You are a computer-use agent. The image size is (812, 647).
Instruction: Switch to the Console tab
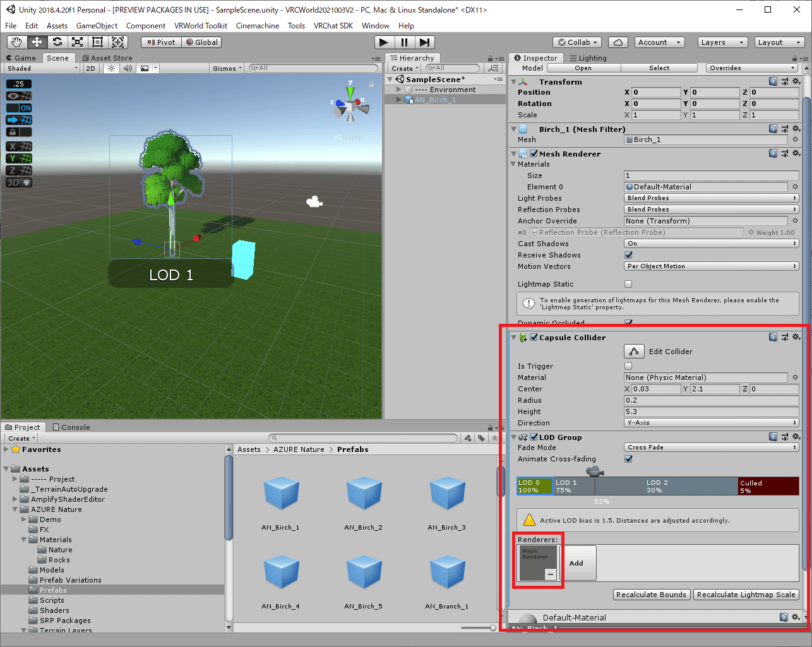(x=71, y=427)
